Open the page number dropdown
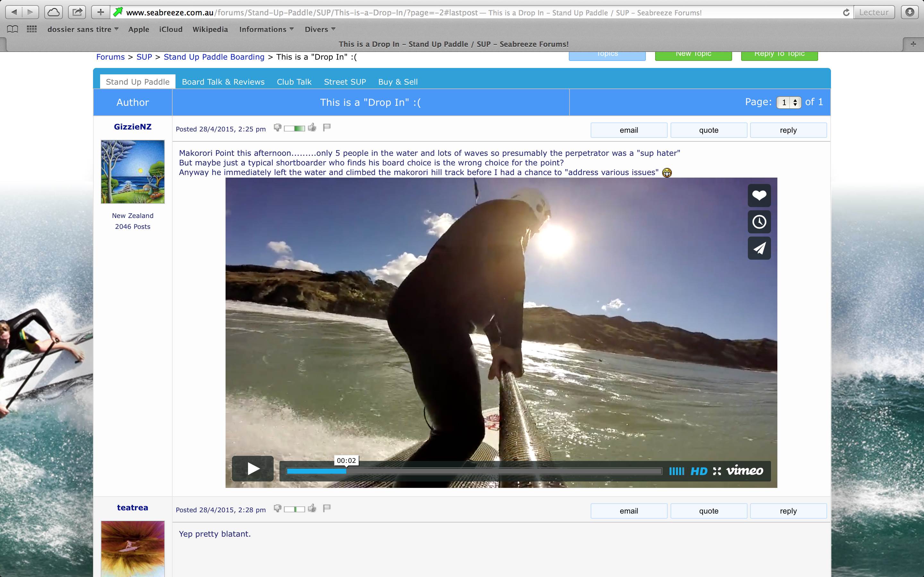The width and height of the screenshot is (924, 577). 789,102
